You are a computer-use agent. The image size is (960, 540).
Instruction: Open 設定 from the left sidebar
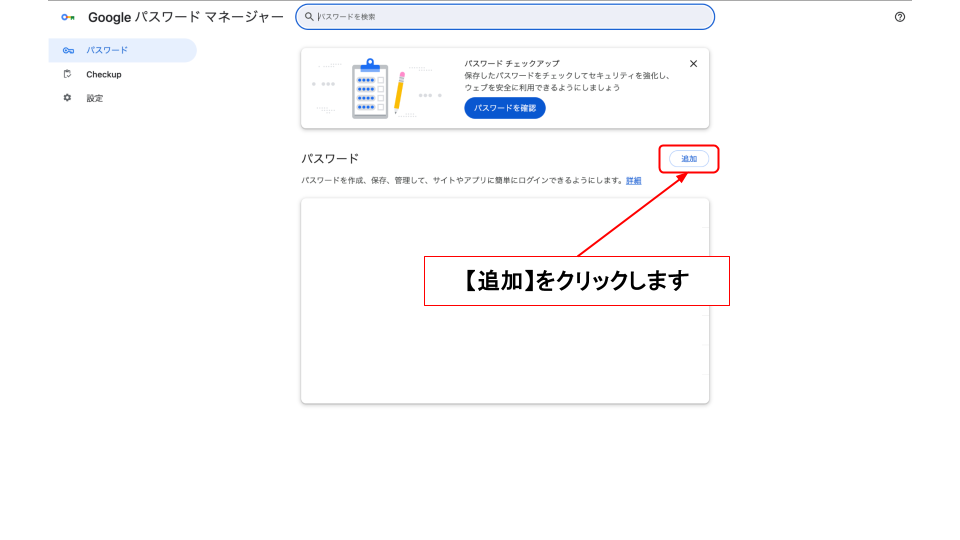click(95, 98)
